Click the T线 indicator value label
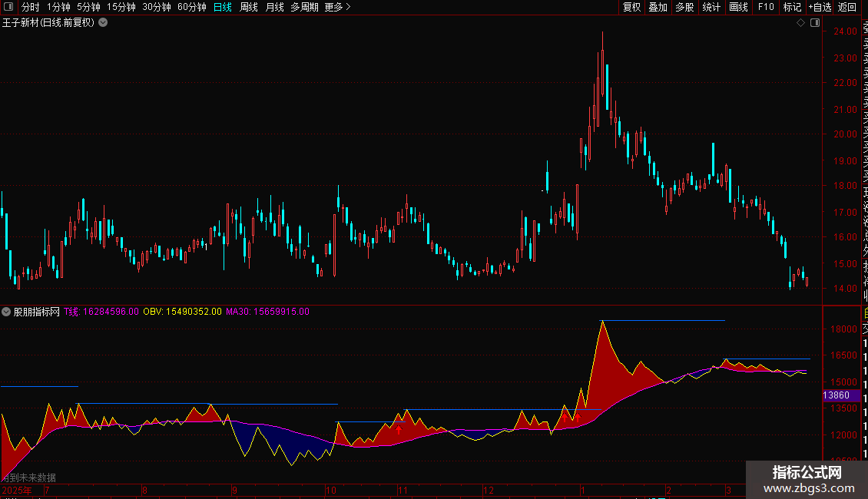 click(101, 312)
